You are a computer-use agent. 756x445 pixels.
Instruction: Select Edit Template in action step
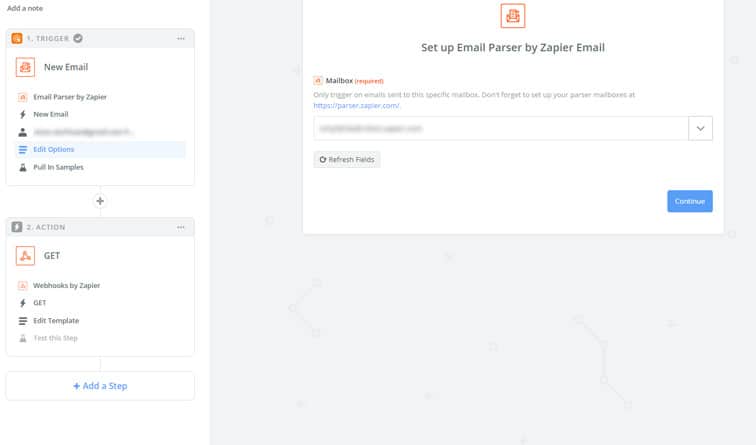pos(56,321)
